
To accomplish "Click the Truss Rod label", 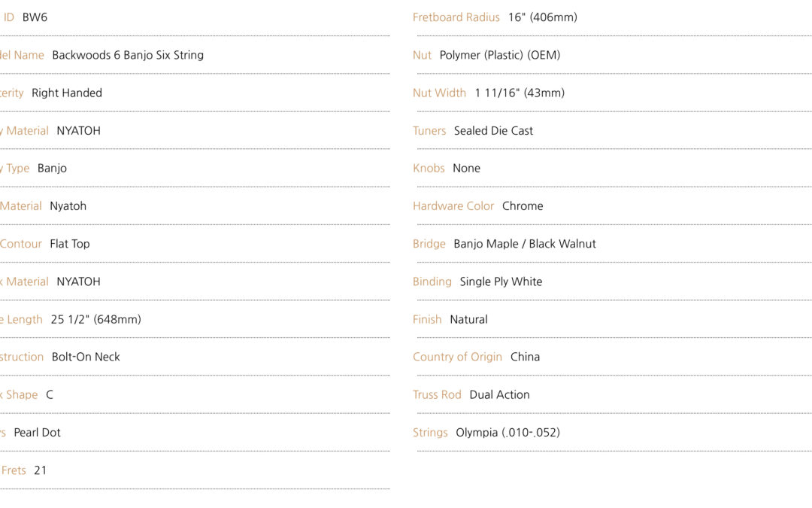I will coord(437,394).
